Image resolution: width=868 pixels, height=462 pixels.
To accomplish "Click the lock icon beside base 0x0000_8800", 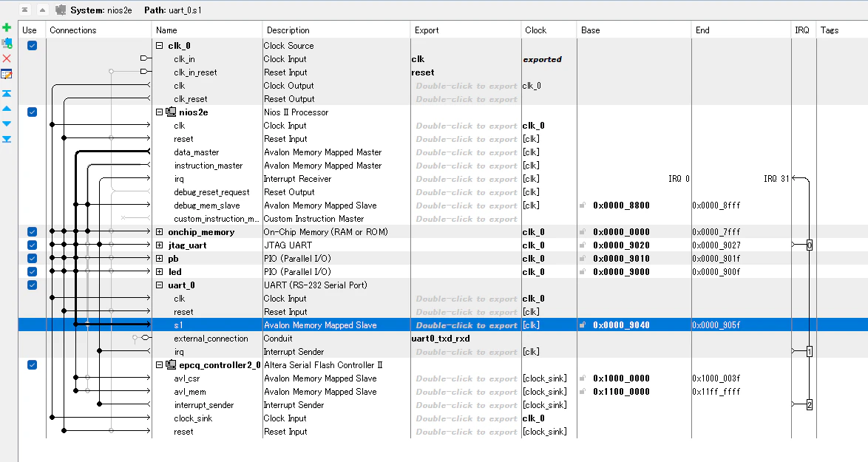I will coord(583,205).
